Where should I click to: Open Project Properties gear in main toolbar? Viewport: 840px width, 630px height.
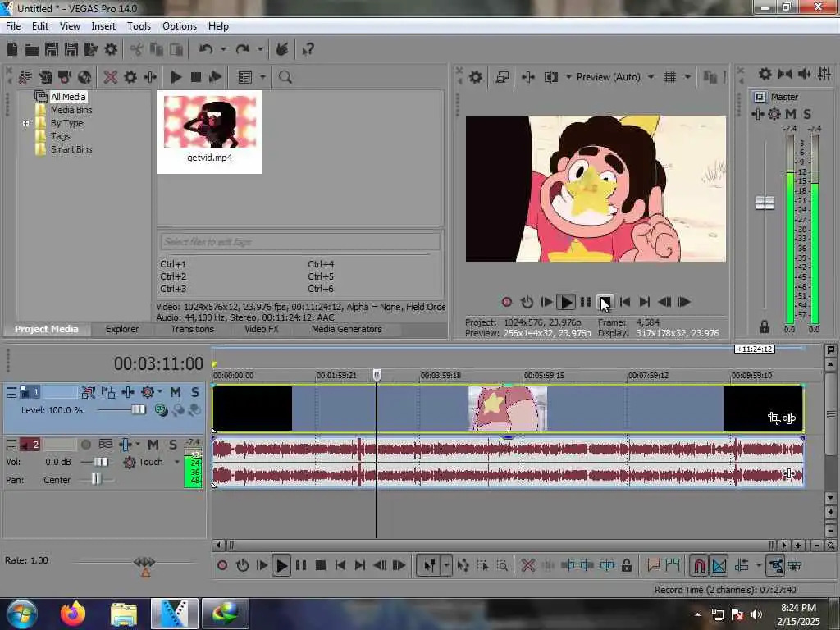click(111, 49)
